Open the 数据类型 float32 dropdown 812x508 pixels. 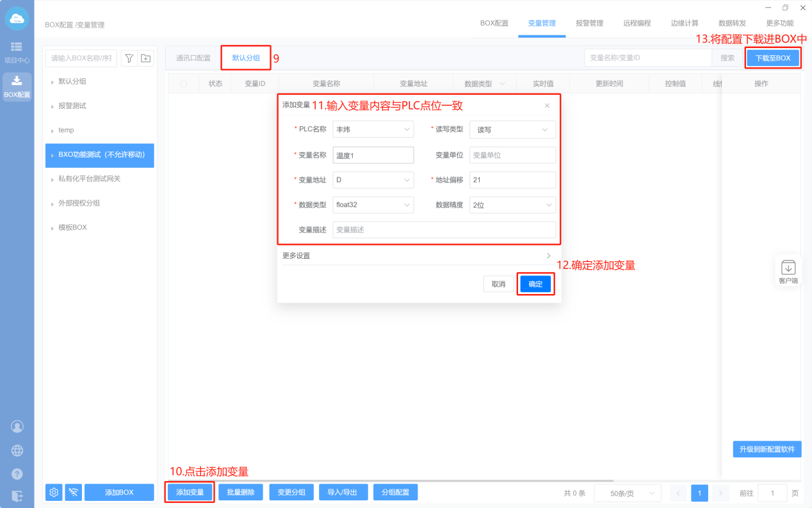point(373,205)
